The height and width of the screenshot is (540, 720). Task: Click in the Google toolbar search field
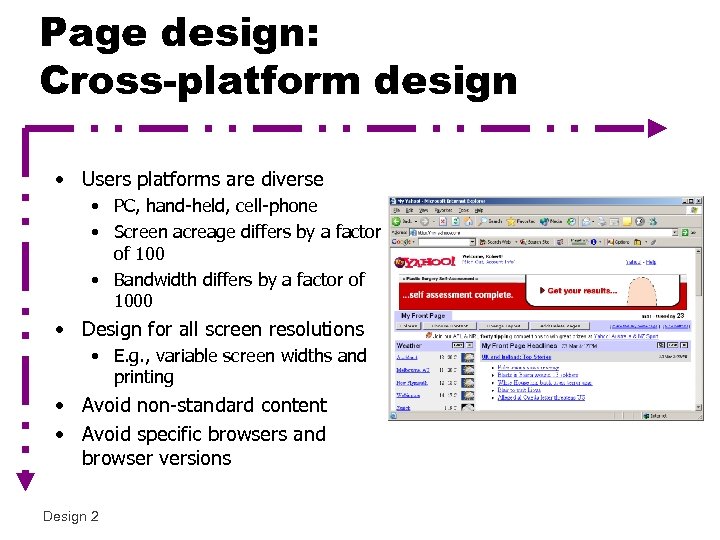click(x=444, y=242)
